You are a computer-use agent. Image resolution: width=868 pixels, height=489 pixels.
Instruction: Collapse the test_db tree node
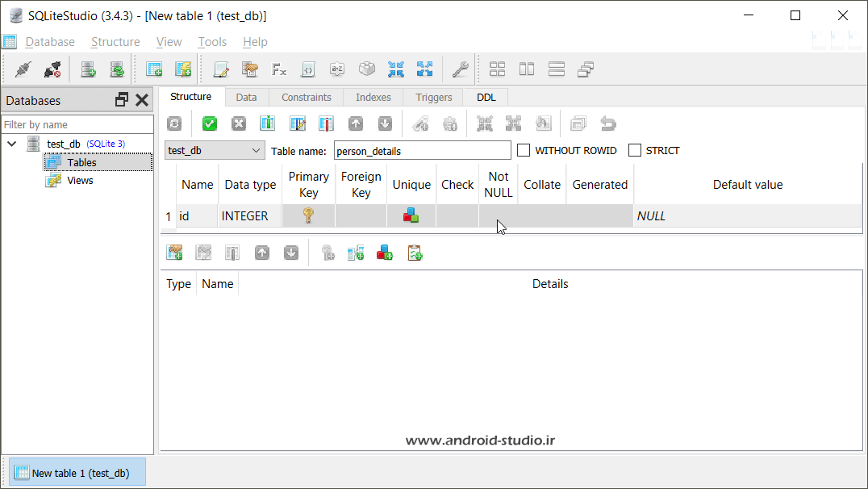pos(11,144)
